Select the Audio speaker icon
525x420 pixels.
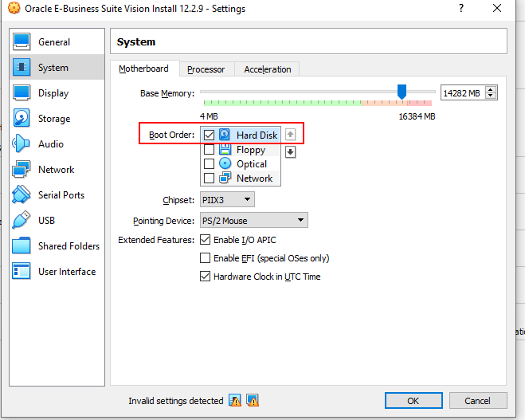tap(22, 144)
